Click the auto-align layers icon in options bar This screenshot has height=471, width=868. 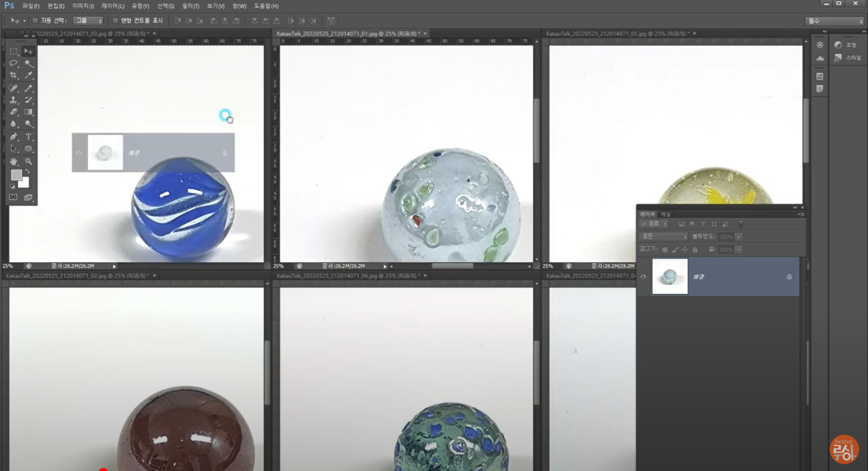point(331,21)
